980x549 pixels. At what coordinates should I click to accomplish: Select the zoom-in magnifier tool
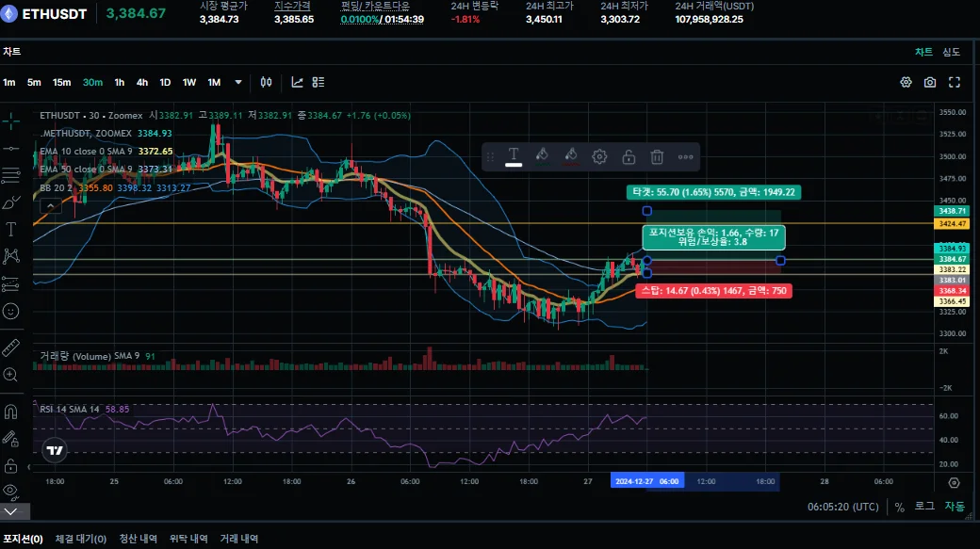(10, 375)
